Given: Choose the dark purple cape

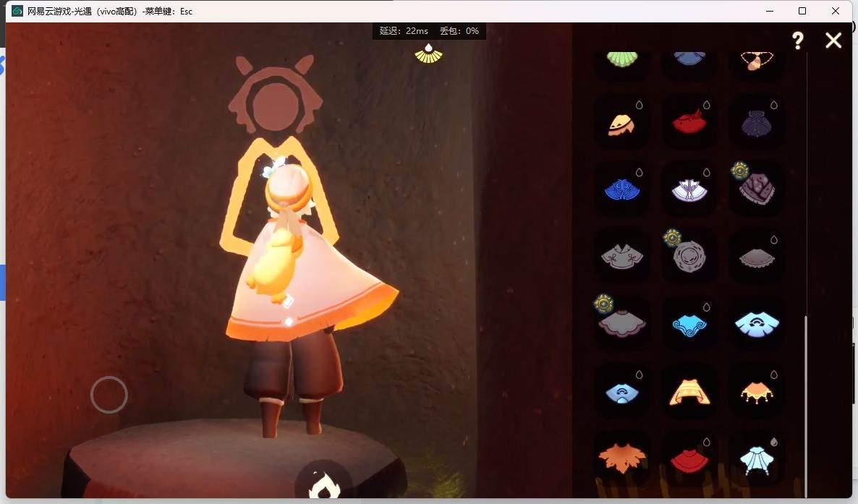Looking at the screenshot, I should [757, 123].
